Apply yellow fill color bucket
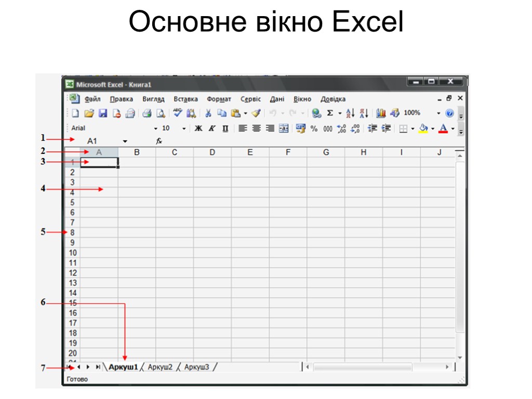 tap(423, 129)
